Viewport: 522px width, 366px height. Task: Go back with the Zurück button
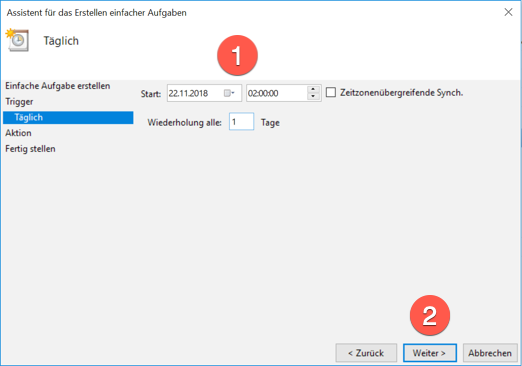coord(366,353)
